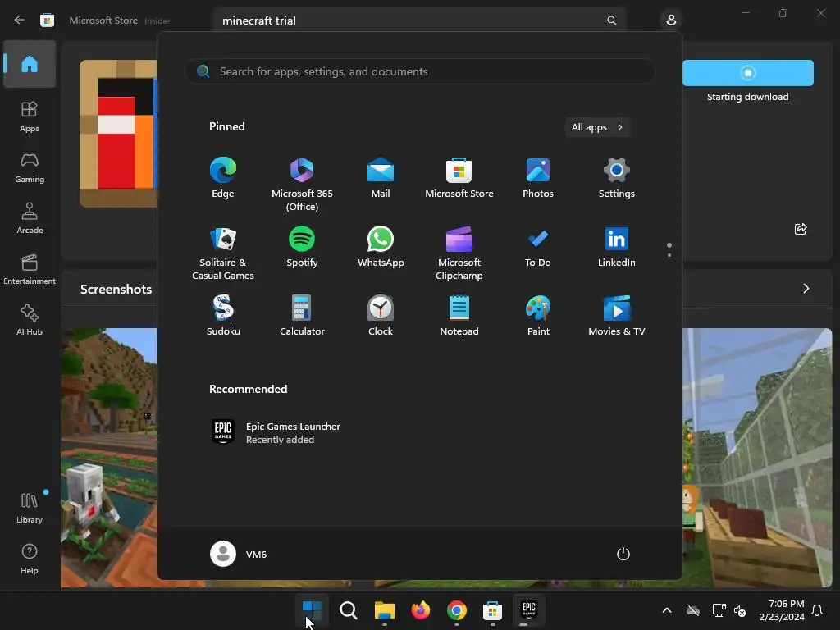Go to next pinned apps page dots
Image resolution: width=840 pixels, height=630 pixels.
(669, 250)
